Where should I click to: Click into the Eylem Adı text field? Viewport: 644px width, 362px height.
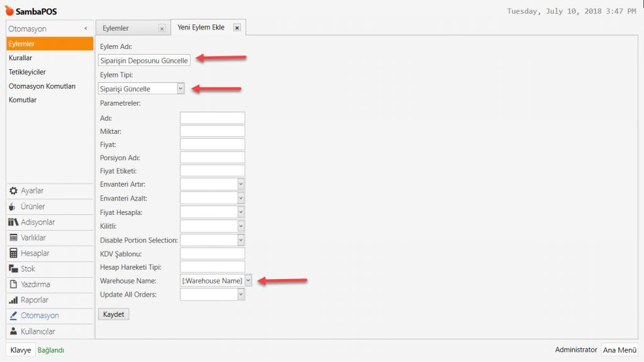tap(144, 60)
